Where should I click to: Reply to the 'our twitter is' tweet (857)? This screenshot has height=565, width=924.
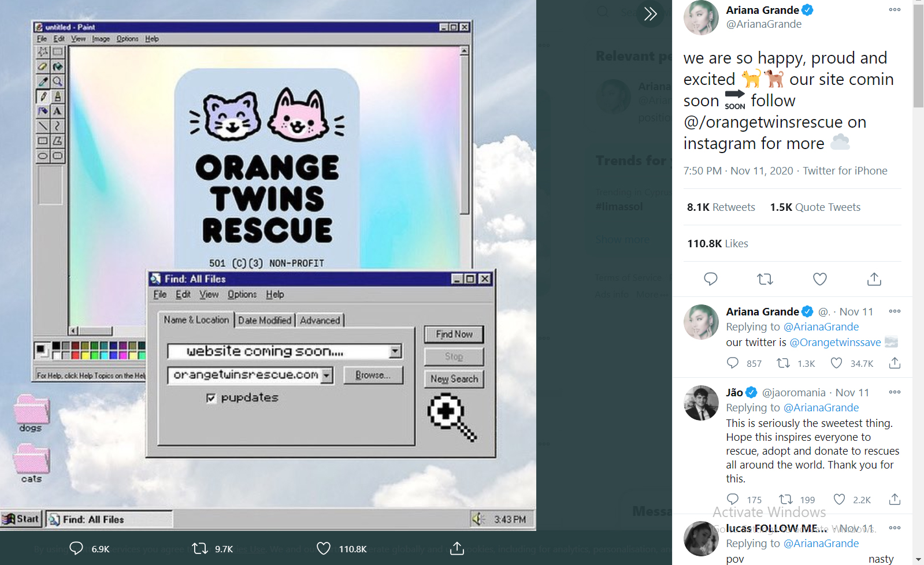tap(733, 363)
